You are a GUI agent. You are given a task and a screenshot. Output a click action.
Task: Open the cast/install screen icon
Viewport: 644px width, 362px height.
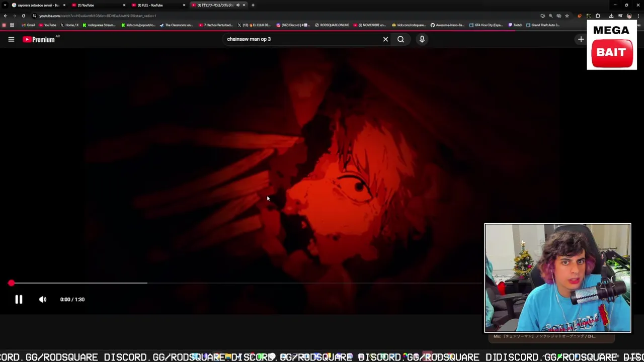point(542,16)
